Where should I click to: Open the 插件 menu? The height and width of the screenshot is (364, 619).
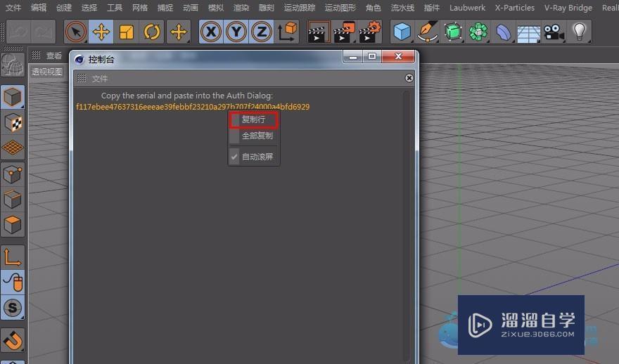pos(431,8)
